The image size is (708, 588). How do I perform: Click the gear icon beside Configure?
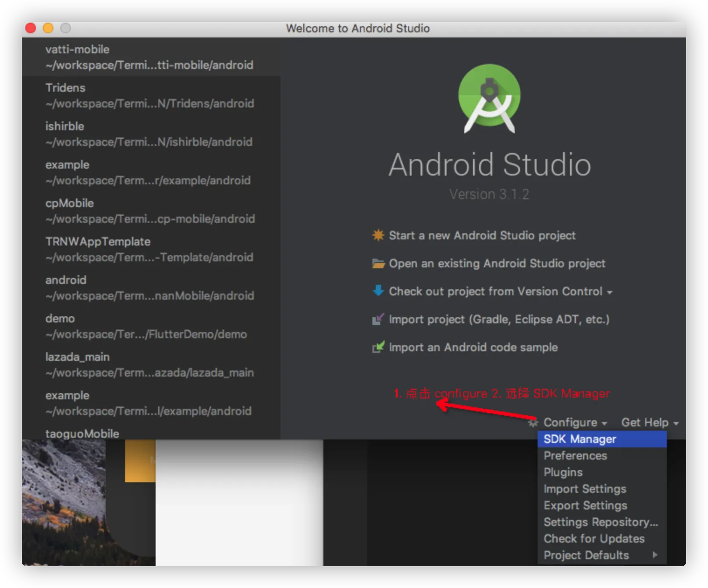[533, 423]
